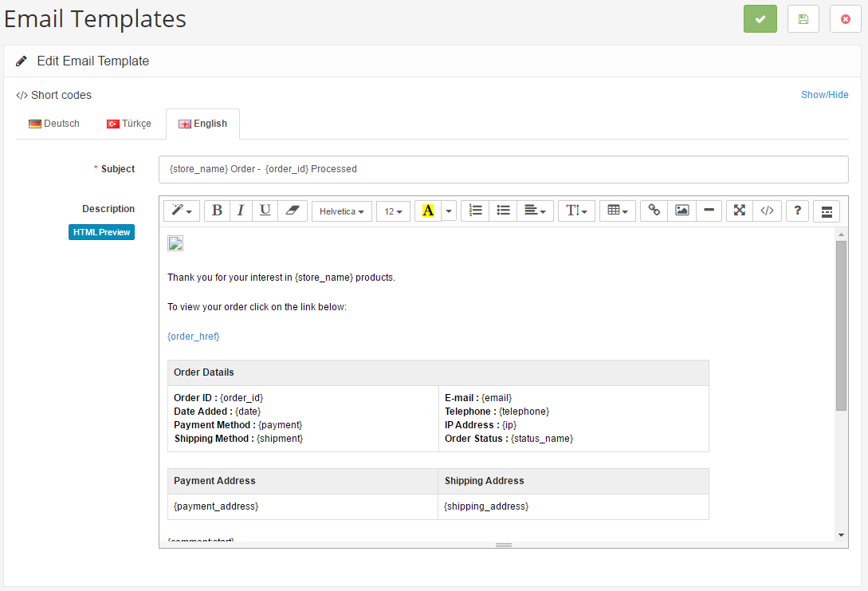Open the editor help question mark
868x591 pixels.
point(797,211)
